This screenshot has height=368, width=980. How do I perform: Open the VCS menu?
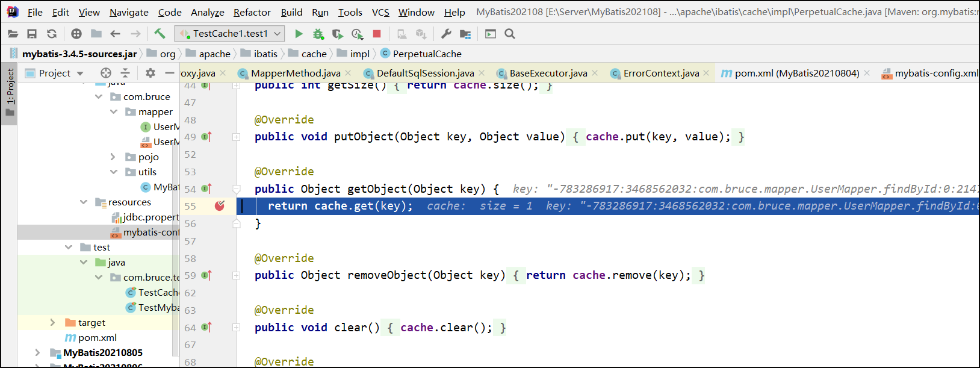[x=380, y=12]
